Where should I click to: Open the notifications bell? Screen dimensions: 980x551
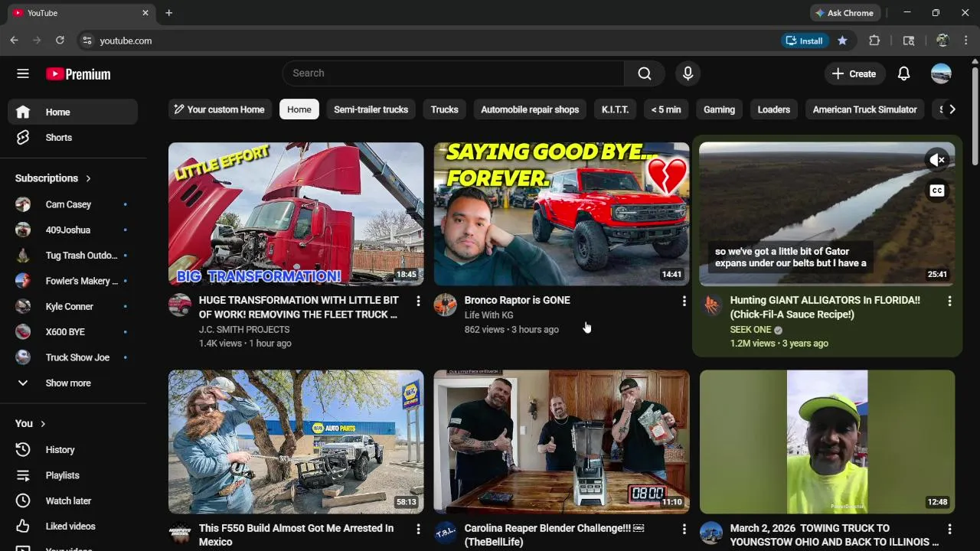903,73
